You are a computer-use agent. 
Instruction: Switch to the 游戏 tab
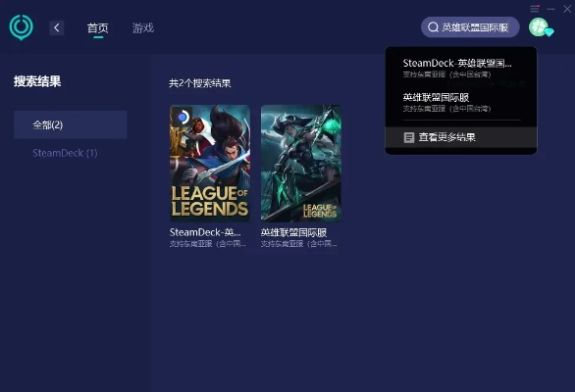(x=143, y=27)
